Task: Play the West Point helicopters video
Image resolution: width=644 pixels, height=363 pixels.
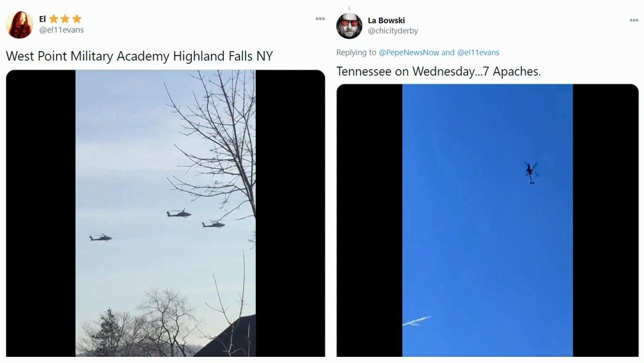Action: point(165,213)
